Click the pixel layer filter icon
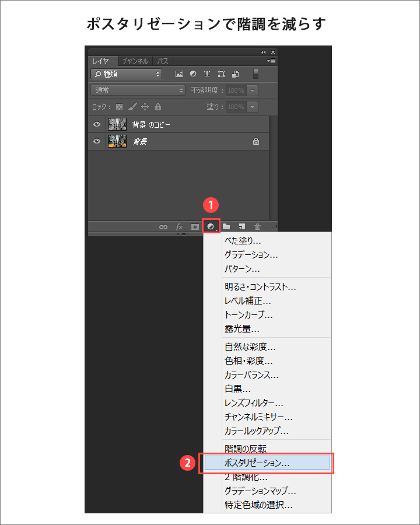The image size is (420, 525). click(x=179, y=74)
